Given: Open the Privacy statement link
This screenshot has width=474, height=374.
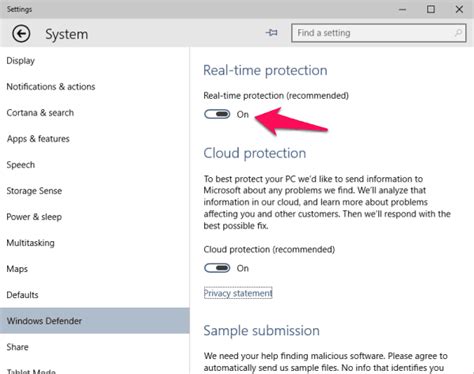Looking at the screenshot, I should pyautogui.click(x=238, y=293).
